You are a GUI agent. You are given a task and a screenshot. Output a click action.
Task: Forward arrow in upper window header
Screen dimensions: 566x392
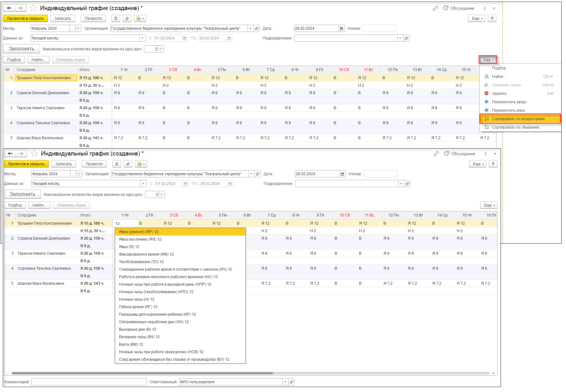(20, 8)
